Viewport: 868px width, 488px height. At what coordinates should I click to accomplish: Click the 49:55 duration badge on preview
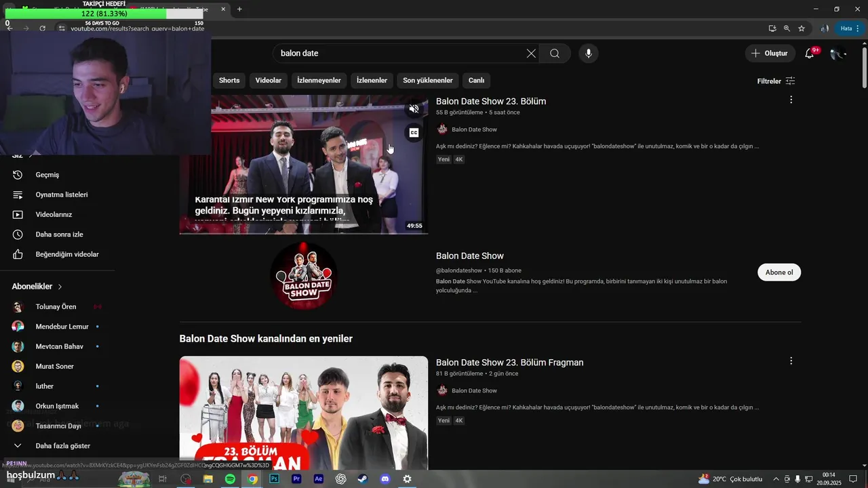414,226
